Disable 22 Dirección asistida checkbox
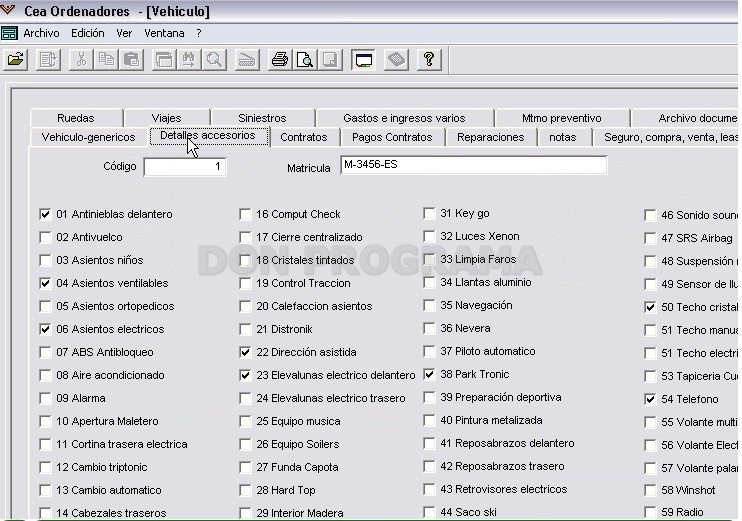 (245, 353)
